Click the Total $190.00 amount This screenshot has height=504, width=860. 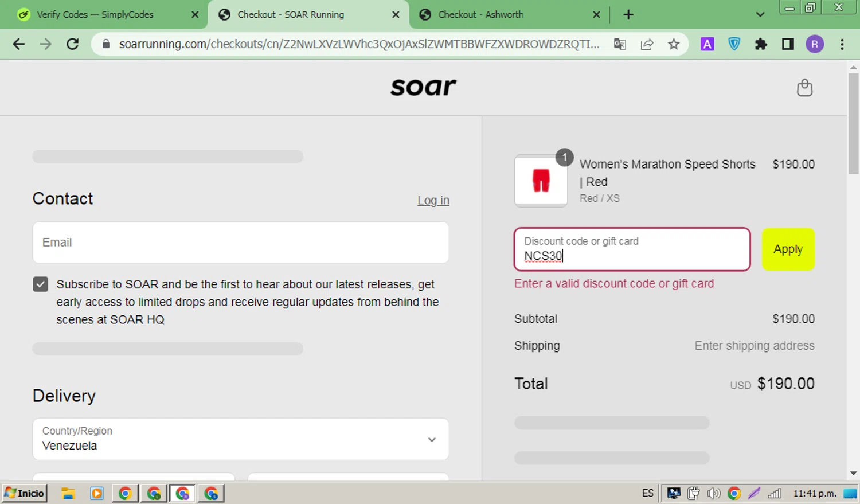786,384
